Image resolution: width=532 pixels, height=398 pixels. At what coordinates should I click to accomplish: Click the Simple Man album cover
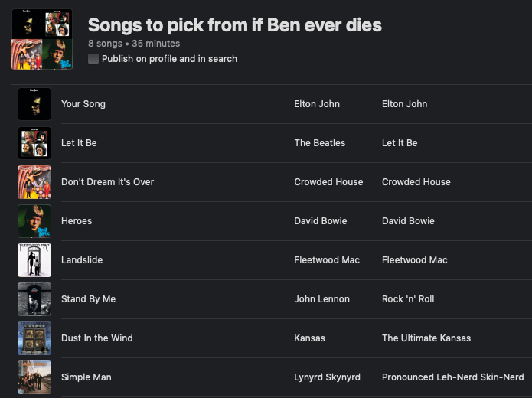34,377
